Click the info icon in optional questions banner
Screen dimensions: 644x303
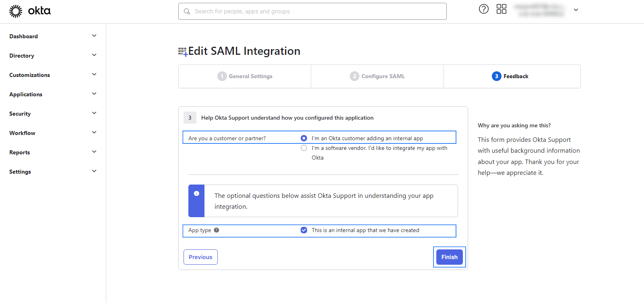(x=196, y=193)
